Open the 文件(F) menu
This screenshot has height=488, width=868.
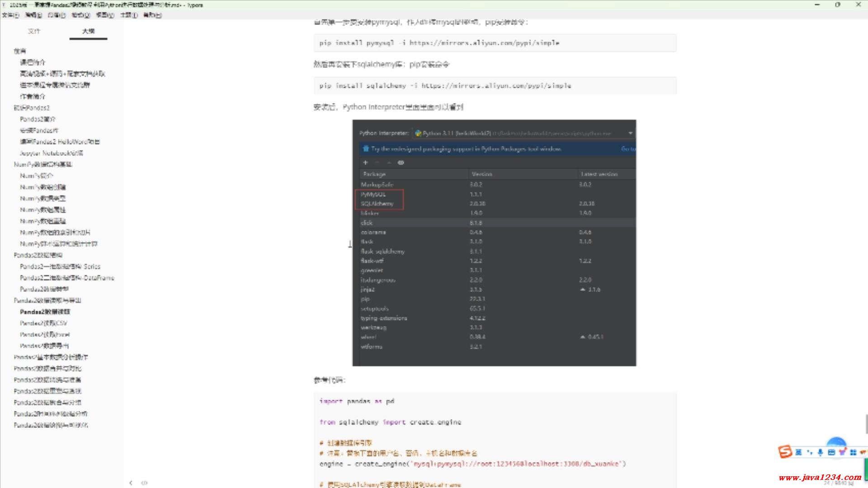10,15
